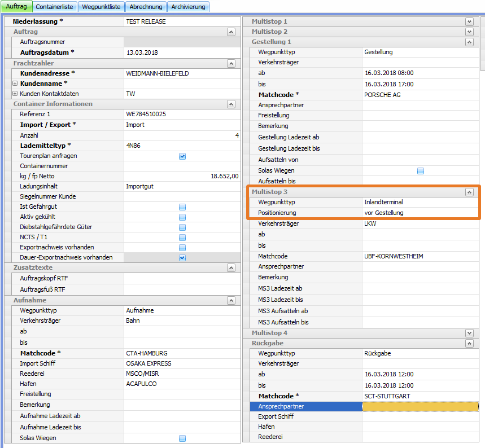Uncheck Dauer-Exportnachweis vorhanden checkbox

[x=182, y=258]
